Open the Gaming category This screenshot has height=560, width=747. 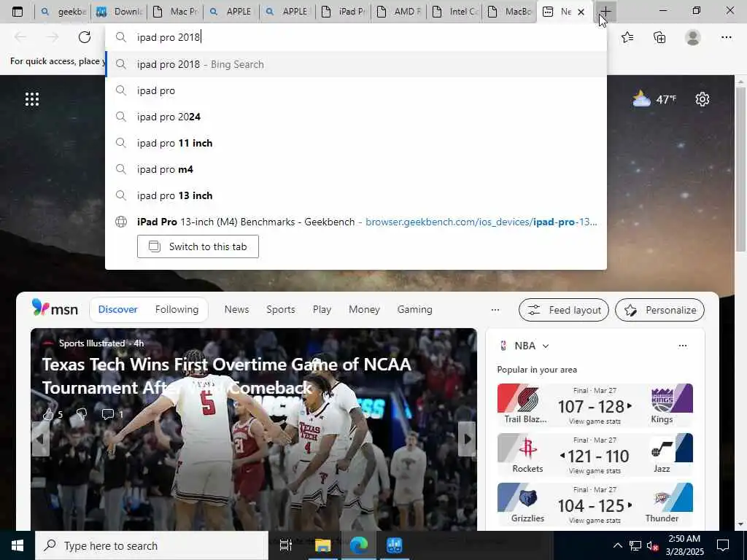tap(414, 309)
